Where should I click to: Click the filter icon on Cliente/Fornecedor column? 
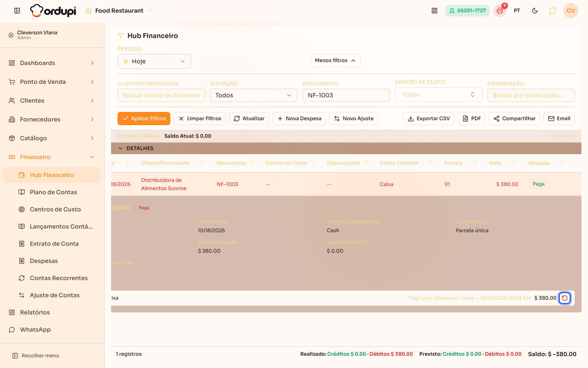203,163
